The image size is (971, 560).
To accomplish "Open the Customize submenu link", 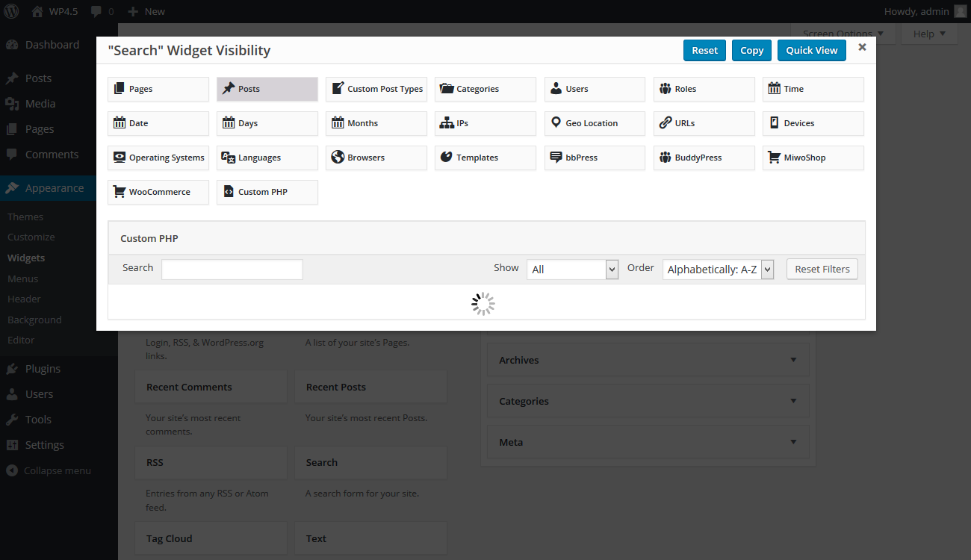I will pyautogui.click(x=31, y=237).
